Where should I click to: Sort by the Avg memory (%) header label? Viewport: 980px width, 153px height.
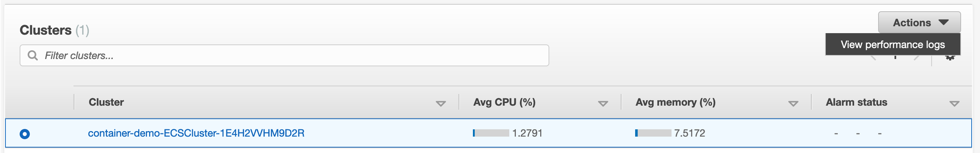pyautogui.click(x=675, y=102)
